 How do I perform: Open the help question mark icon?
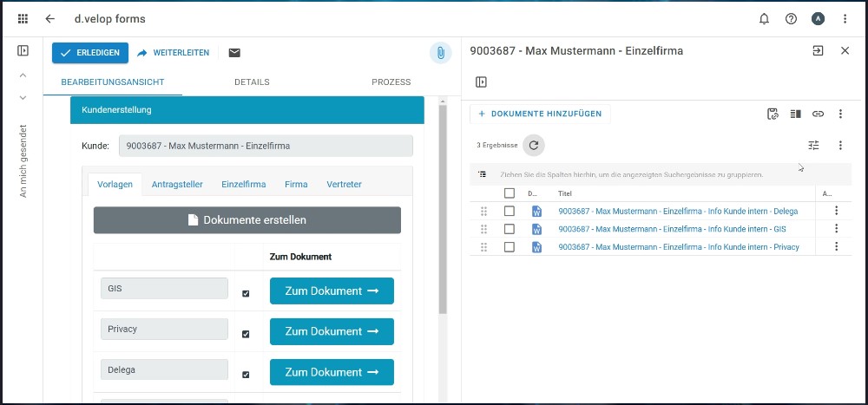click(x=791, y=19)
